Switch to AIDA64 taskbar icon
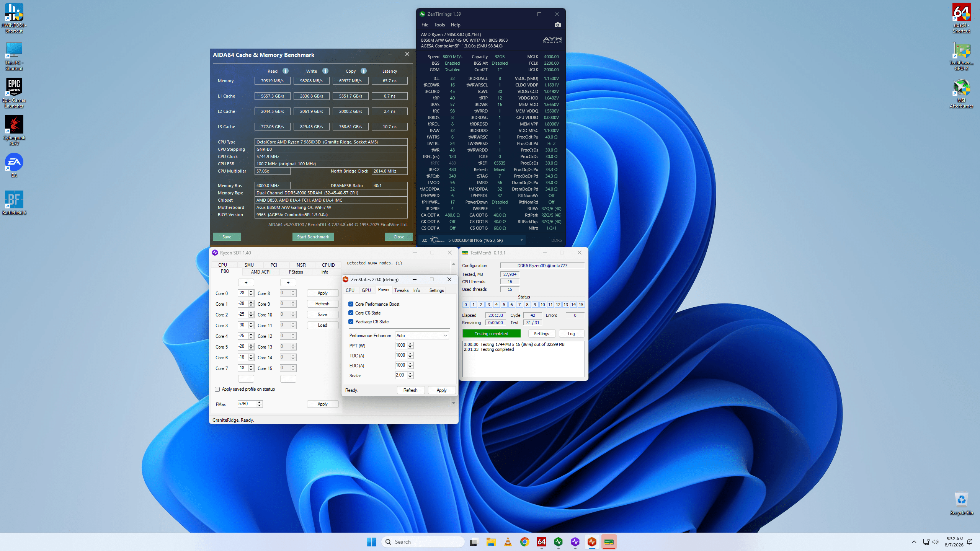 tap(541, 542)
